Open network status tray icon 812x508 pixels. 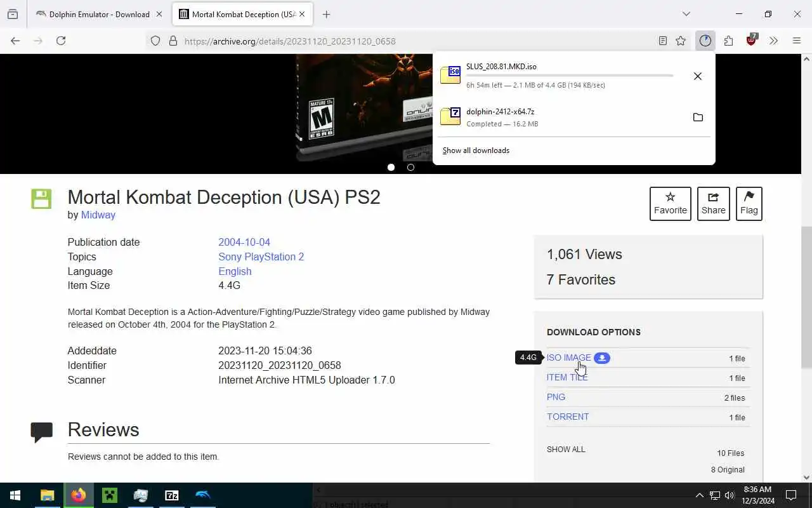pos(714,495)
